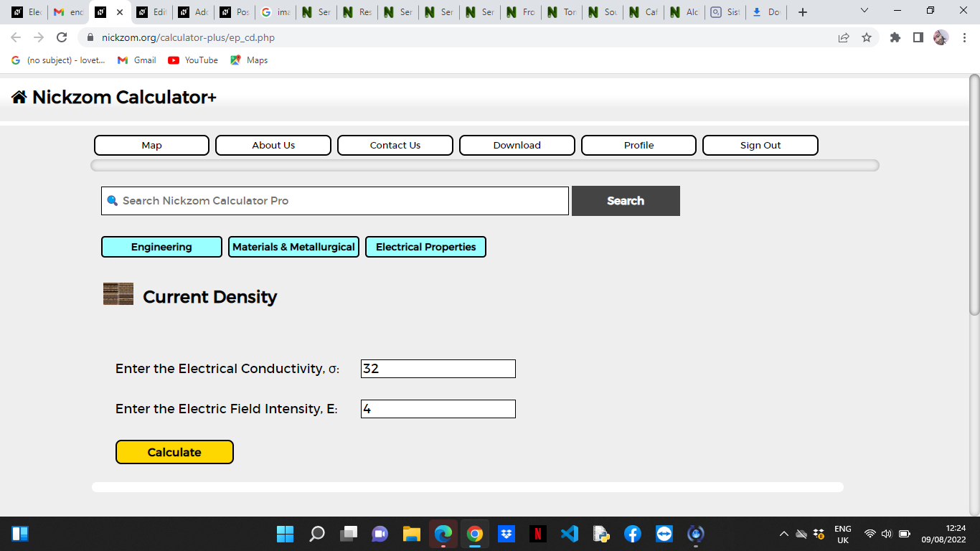The image size is (980, 551).
Task: Click the magnifier icon in the search box
Action: pyautogui.click(x=112, y=201)
